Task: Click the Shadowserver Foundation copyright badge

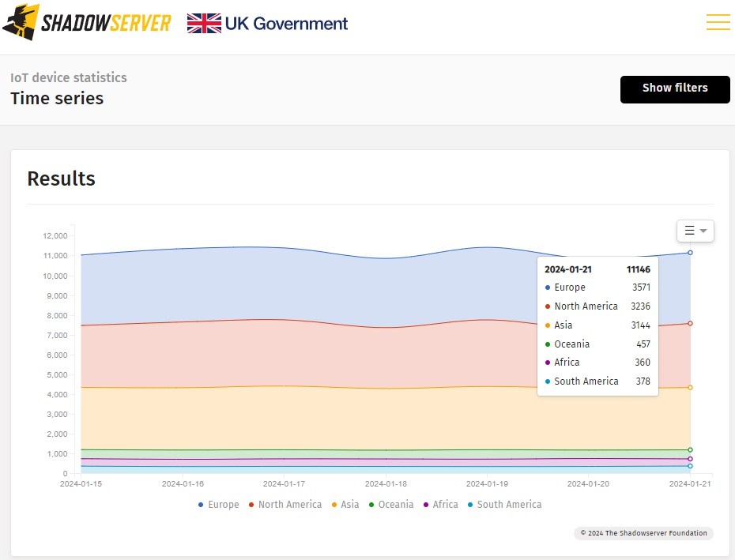Action: tap(643, 533)
